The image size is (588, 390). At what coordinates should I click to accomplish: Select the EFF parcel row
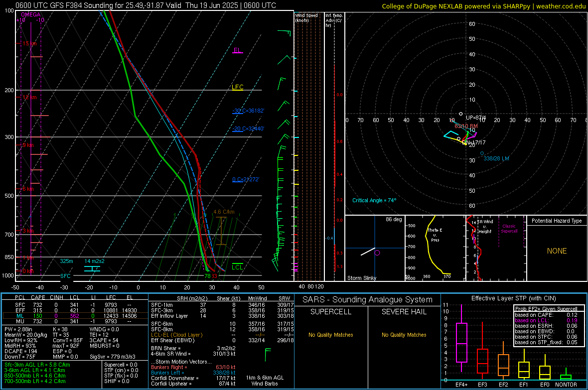point(75,310)
